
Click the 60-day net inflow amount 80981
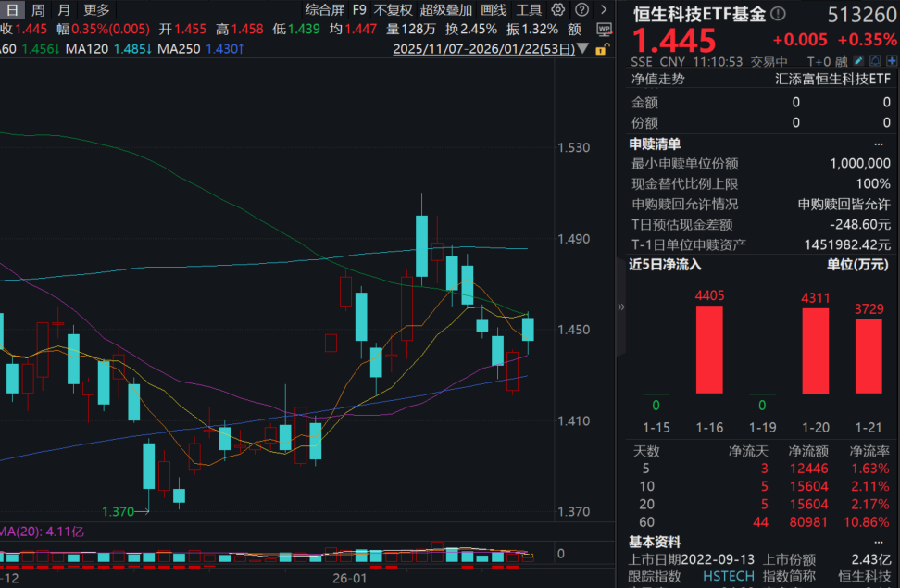click(x=808, y=522)
